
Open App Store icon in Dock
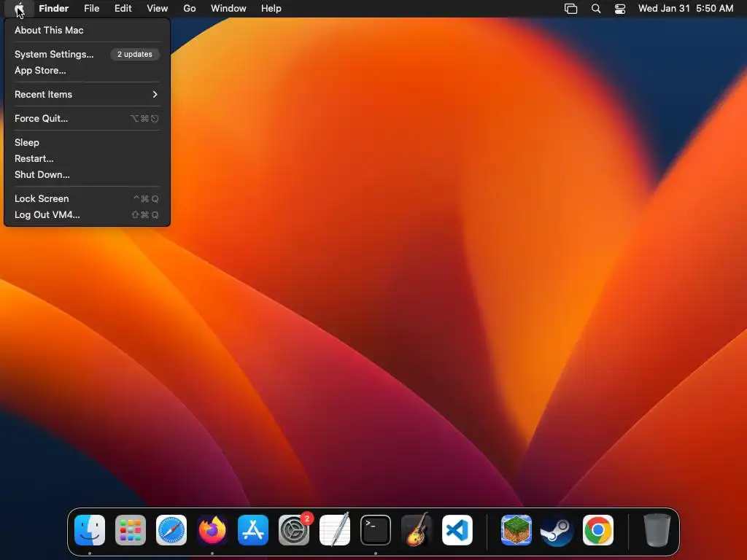(253, 530)
